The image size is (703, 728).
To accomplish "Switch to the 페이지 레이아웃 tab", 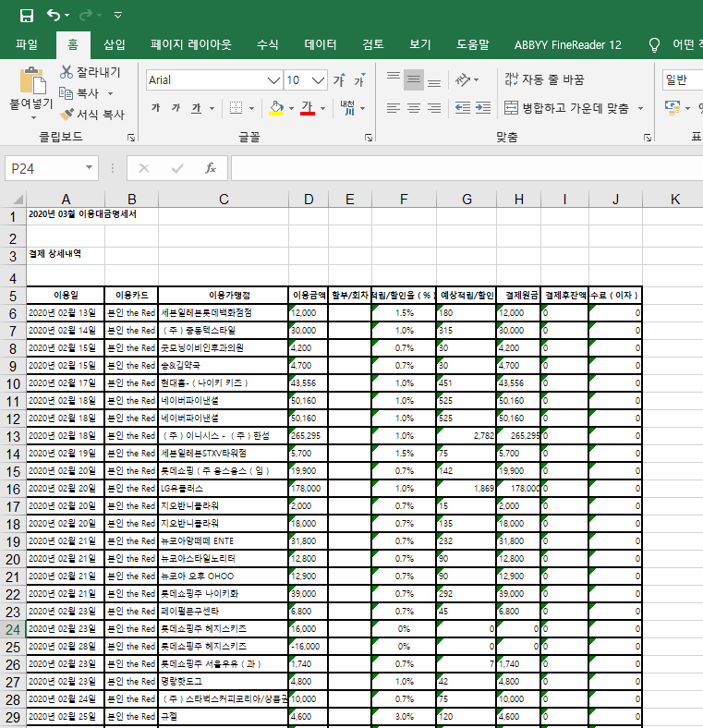I will tap(190, 44).
